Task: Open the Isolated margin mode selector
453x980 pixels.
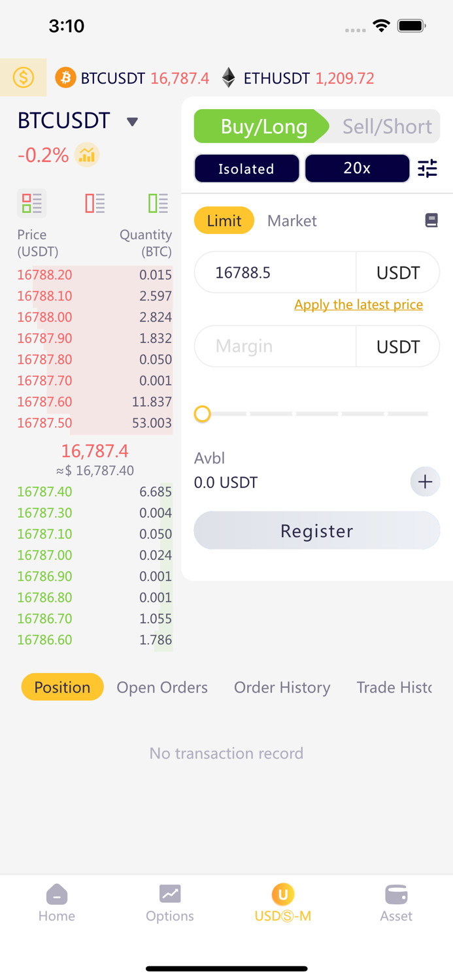Action: (246, 169)
